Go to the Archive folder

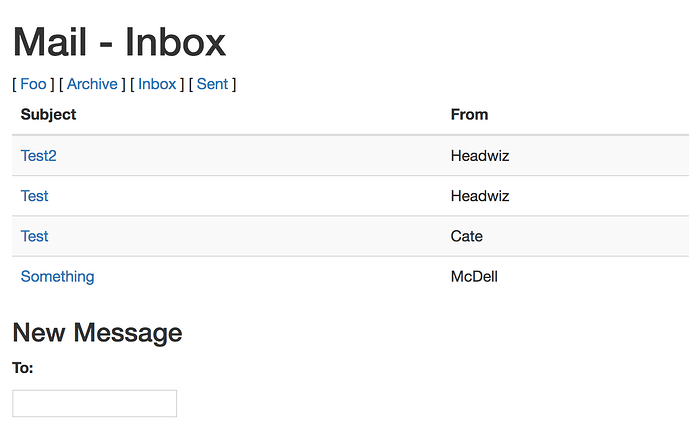point(92,84)
